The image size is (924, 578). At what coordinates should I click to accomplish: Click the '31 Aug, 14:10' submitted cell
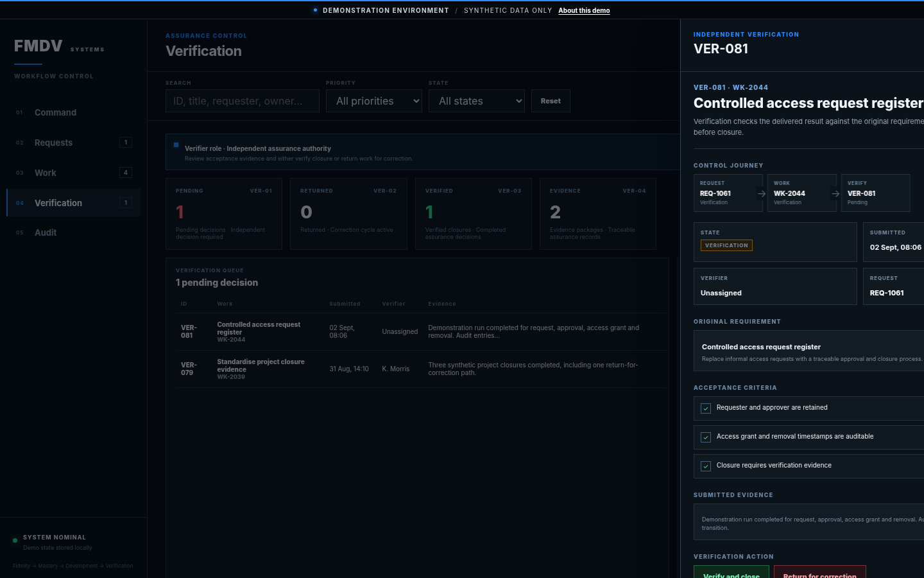(349, 369)
